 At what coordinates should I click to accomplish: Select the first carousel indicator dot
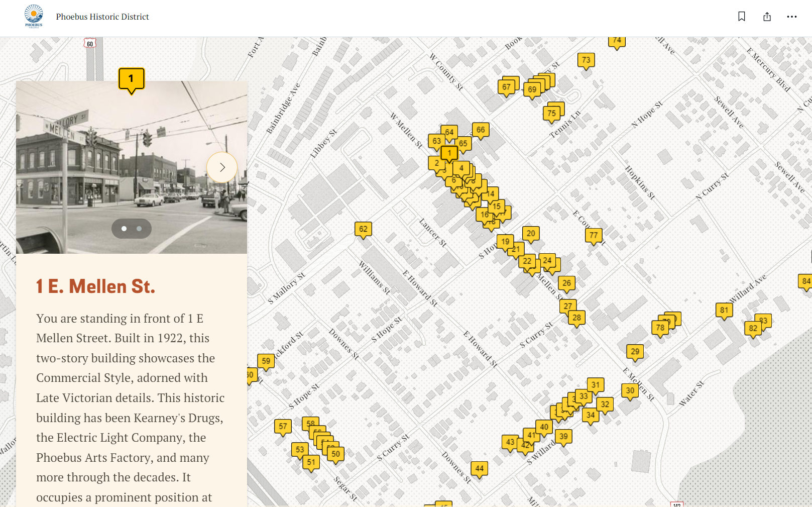[124, 229]
